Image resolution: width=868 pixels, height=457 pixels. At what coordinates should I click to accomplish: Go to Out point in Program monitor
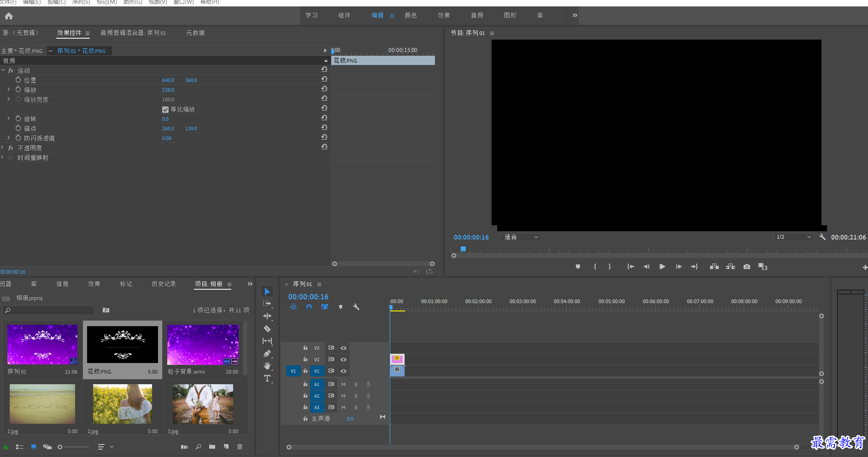coord(694,267)
